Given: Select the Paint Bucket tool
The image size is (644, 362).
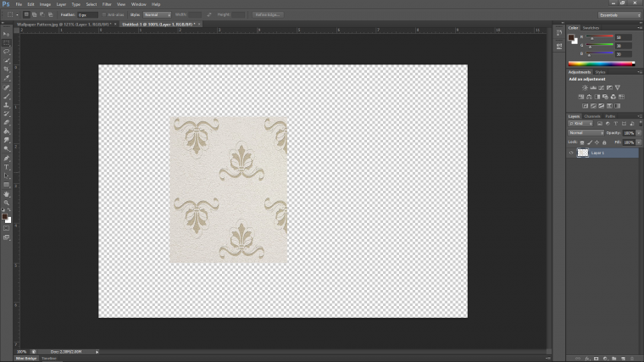Looking at the screenshot, I should [x=6, y=131].
